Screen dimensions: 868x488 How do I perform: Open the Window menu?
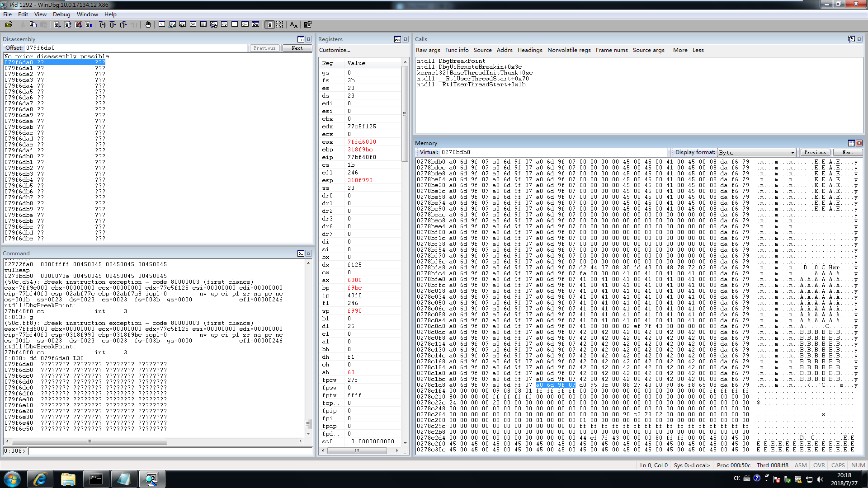point(87,14)
